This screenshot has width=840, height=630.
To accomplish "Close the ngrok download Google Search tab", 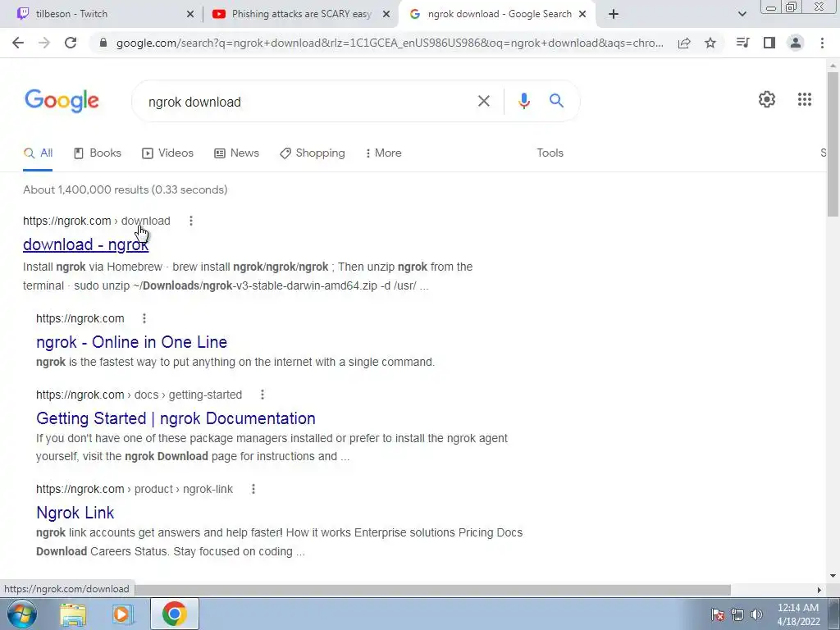I will point(583,14).
